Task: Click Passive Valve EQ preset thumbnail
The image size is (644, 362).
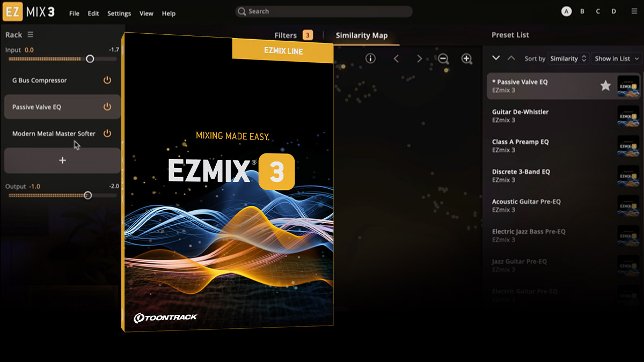Action: 628,86
